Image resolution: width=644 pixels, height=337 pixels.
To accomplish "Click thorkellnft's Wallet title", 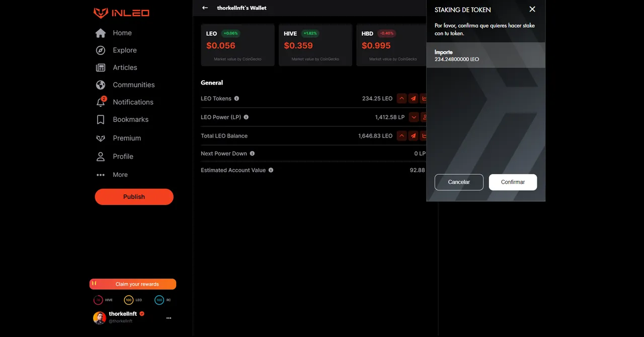I will click(x=242, y=8).
